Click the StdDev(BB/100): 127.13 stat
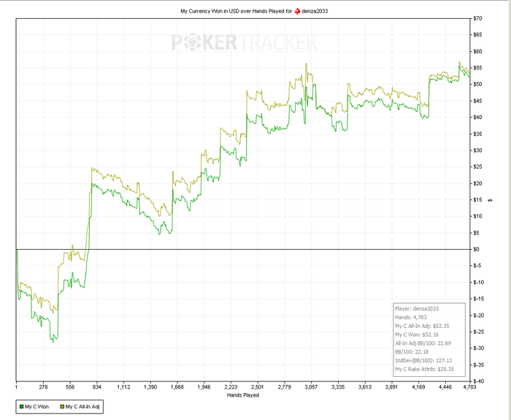Screen dimensions: 511x420 pos(422,360)
